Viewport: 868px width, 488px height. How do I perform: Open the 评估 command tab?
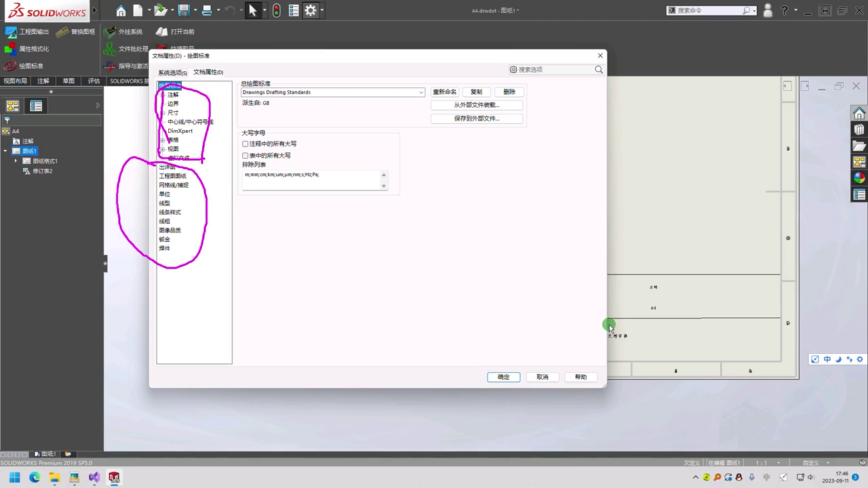click(94, 81)
